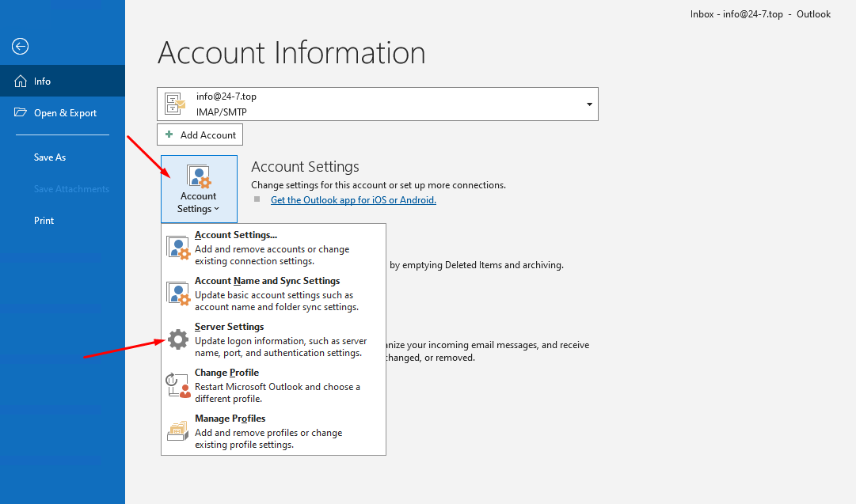This screenshot has width=856, height=504.
Task: Open the 'Get the Outlook app' link
Action: click(x=353, y=200)
